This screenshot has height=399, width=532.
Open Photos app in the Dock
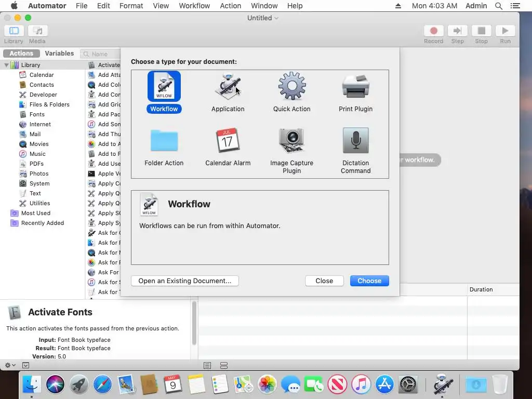coord(267,384)
